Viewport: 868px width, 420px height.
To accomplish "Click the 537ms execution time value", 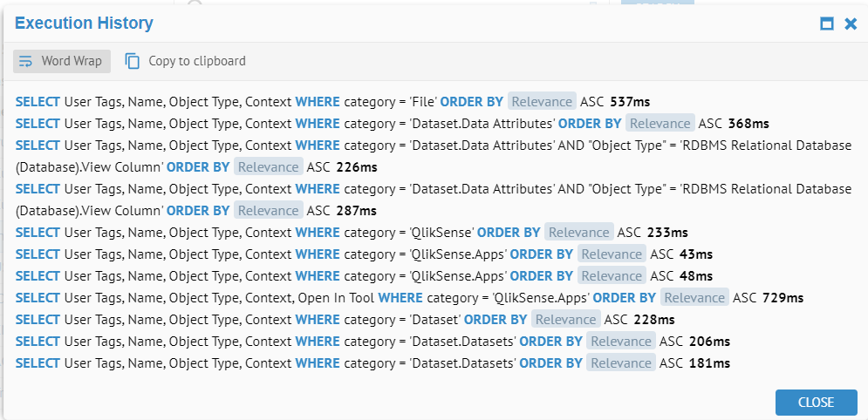I will (x=630, y=101).
